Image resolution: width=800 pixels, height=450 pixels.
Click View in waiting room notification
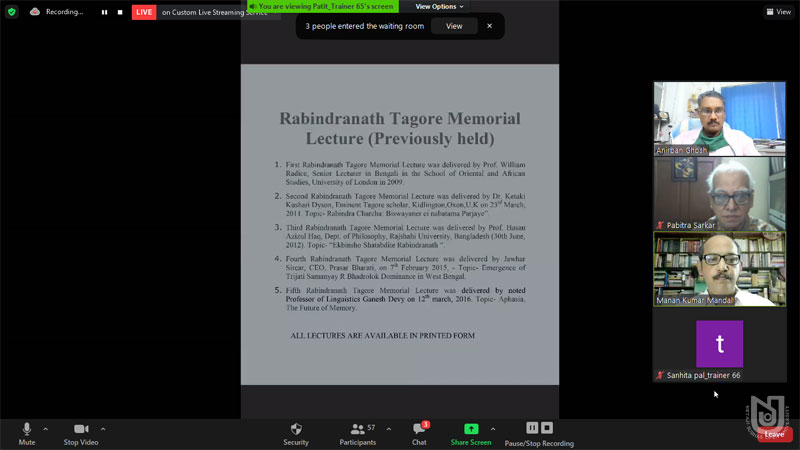[454, 26]
